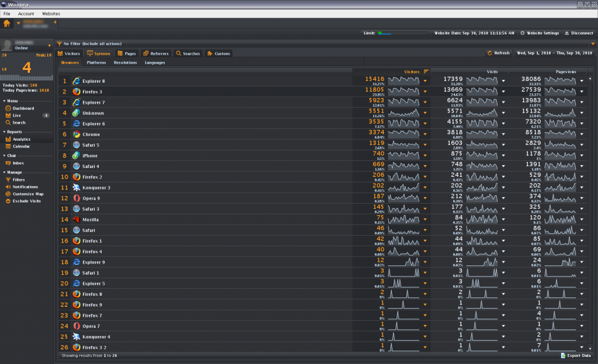Click the Disconnect button
The width and height of the screenshot is (598, 364).
click(579, 33)
